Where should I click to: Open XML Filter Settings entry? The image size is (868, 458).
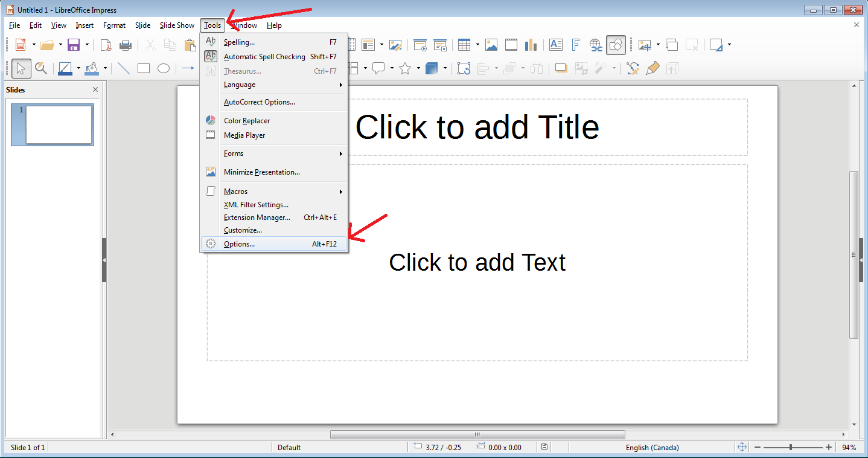273,205
